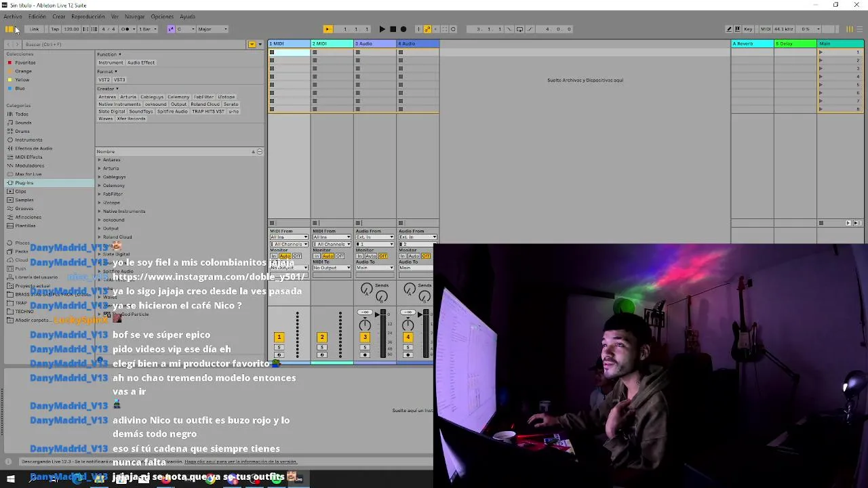The width and height of the screenshot is (868, 488).
Task: Expand the Native Instruments folder in list
Action: pos(99,211)
